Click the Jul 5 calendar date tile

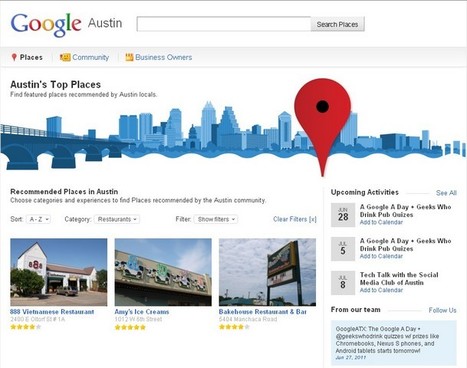pyautogui.click(x=343, y=249)
